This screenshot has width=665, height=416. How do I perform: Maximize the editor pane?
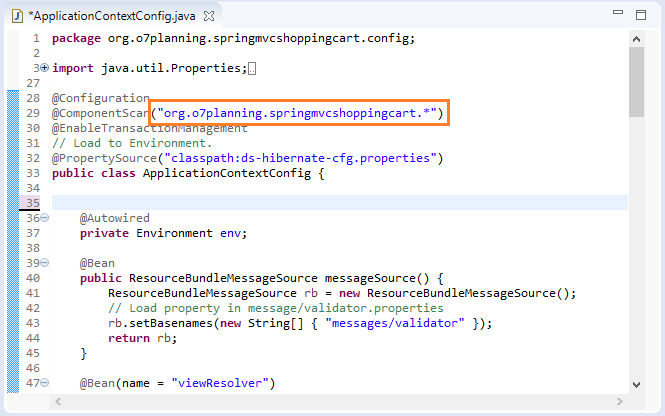coord(641,15)
